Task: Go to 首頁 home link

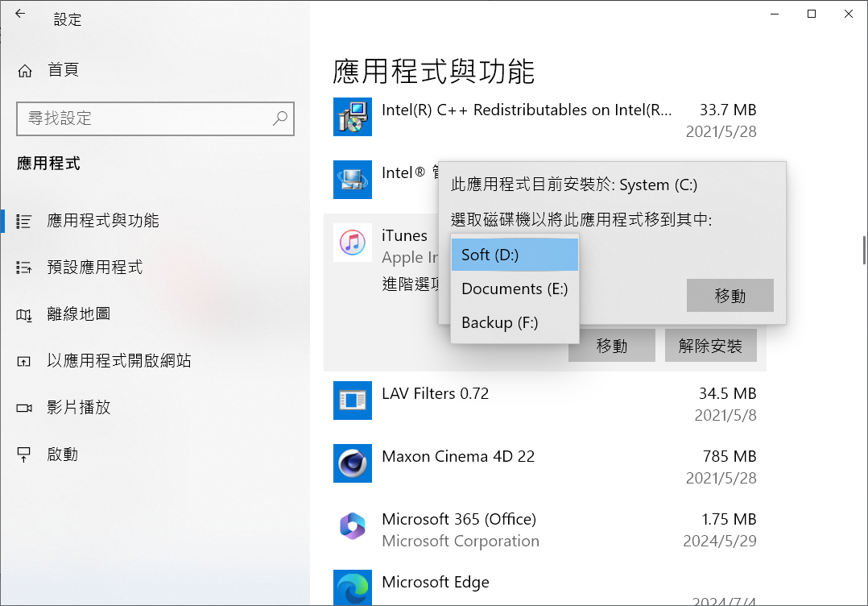Action: click(x=63, y=70)
